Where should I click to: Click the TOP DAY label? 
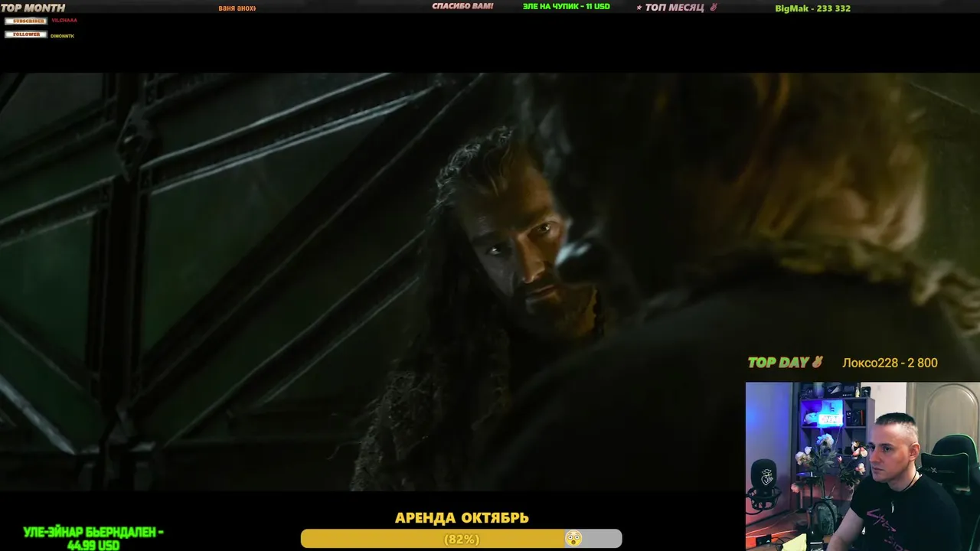click(778, 363)
